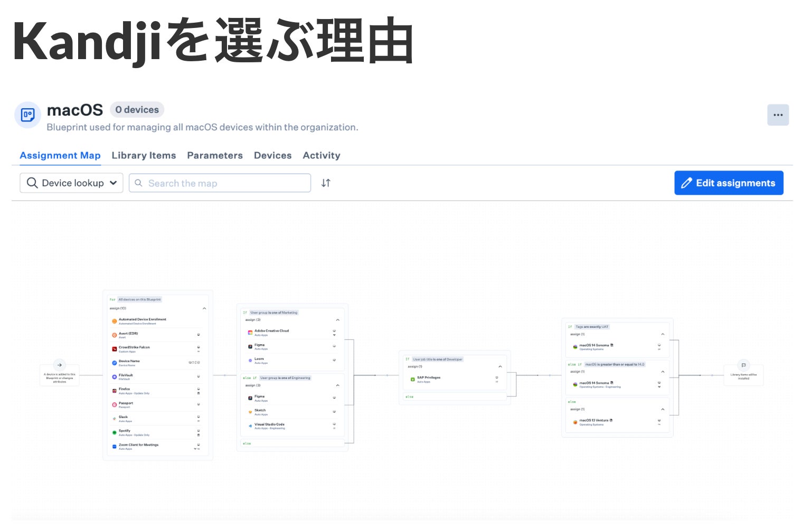Collapse the assign (10) all-devices block
This screenshot has height=530, width=812.
[x=204, y=308]
